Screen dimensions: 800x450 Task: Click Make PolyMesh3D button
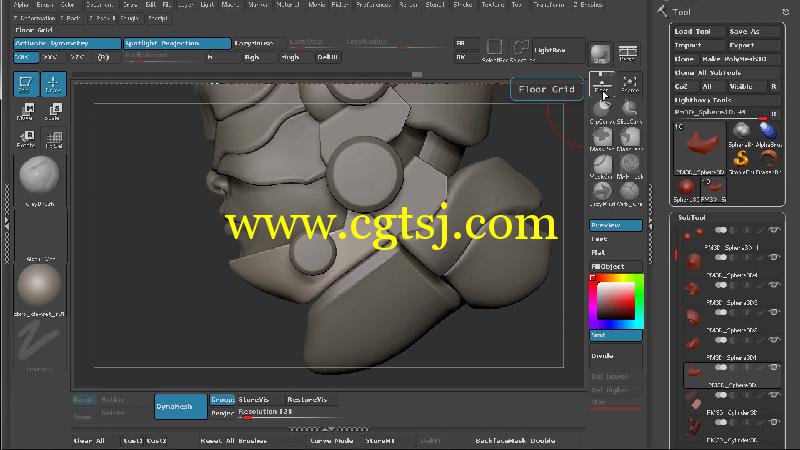click(x=740, y=59)
